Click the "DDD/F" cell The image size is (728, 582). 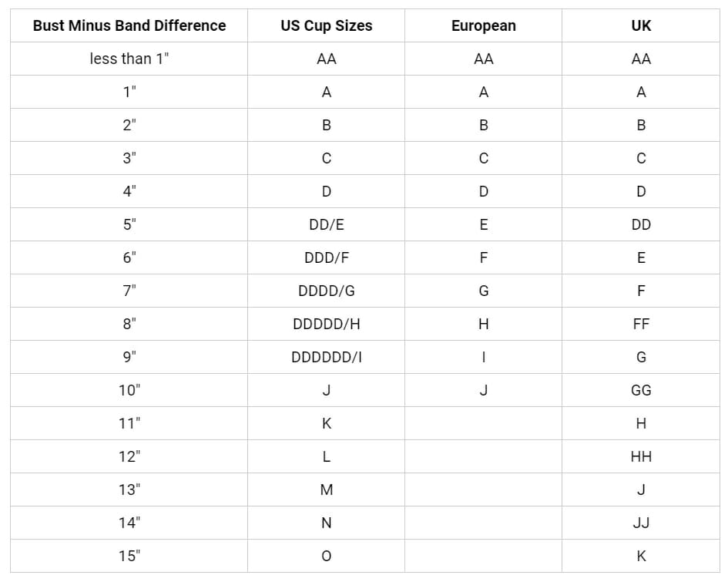point(327,257)
